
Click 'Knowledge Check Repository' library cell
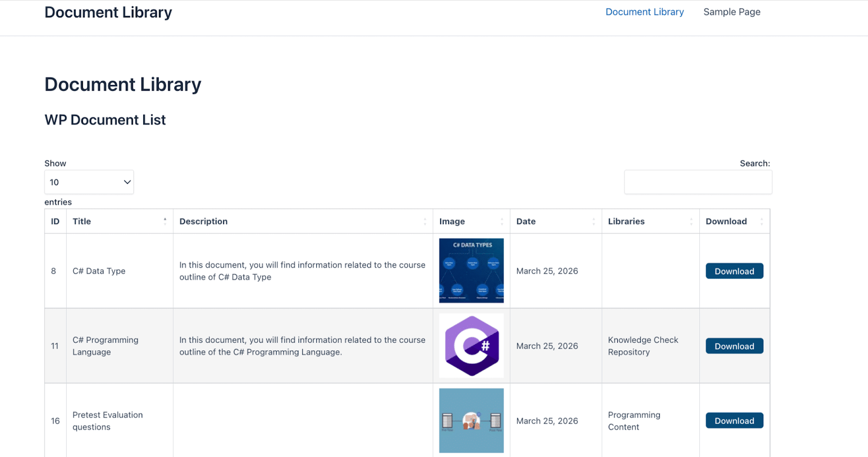pos(650,346)
